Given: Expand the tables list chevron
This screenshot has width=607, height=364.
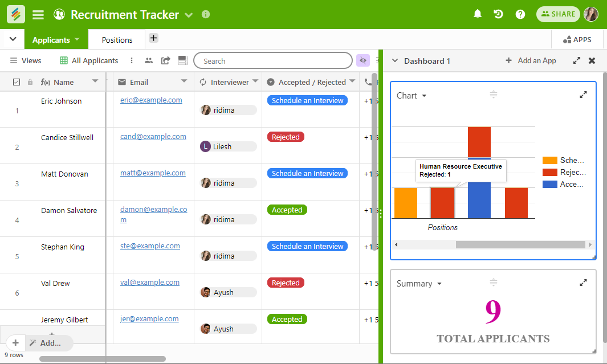Looking at the screenshot, I should click(x=13, y=39).
